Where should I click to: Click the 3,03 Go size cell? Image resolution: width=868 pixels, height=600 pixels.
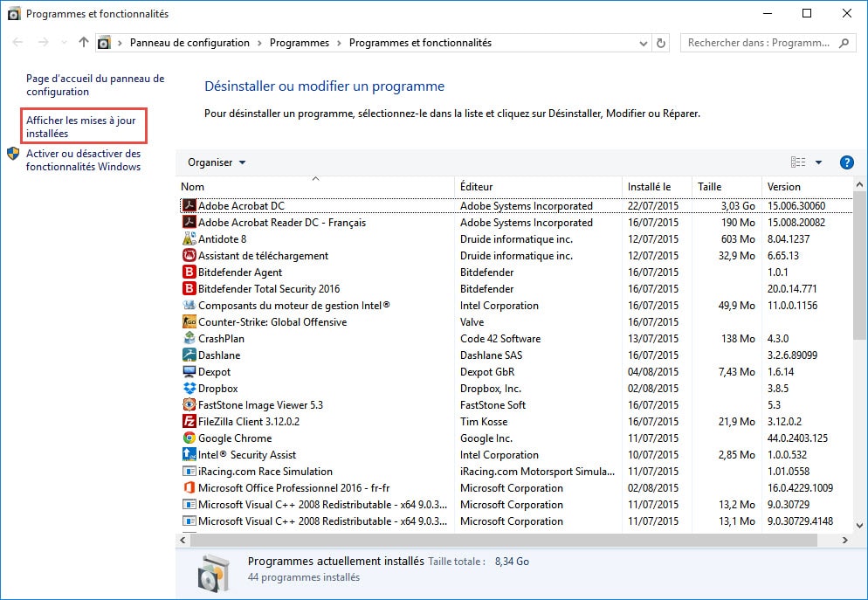(x=738, y=205)
